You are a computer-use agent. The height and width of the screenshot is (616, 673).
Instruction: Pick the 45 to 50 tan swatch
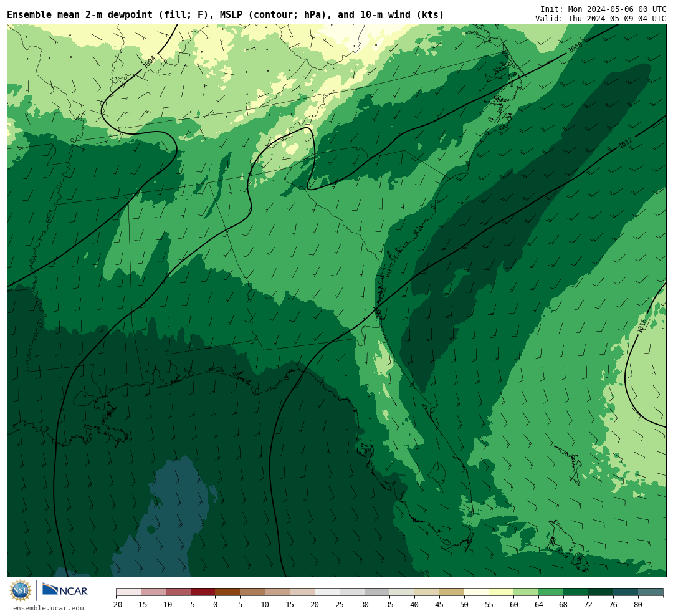452,592
